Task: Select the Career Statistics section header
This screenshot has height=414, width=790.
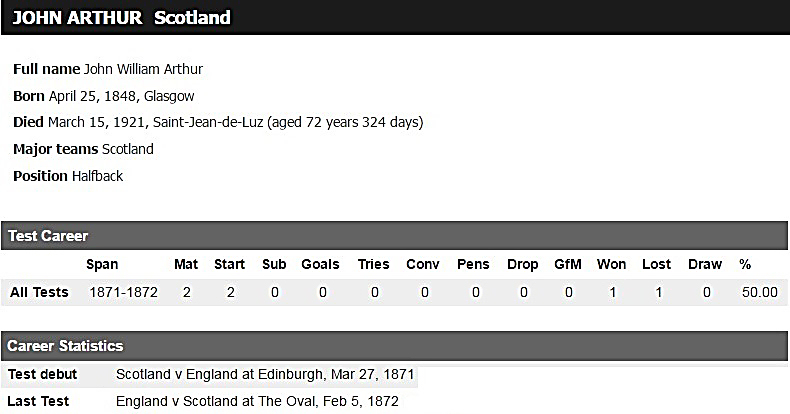Action: coord(65,346)
